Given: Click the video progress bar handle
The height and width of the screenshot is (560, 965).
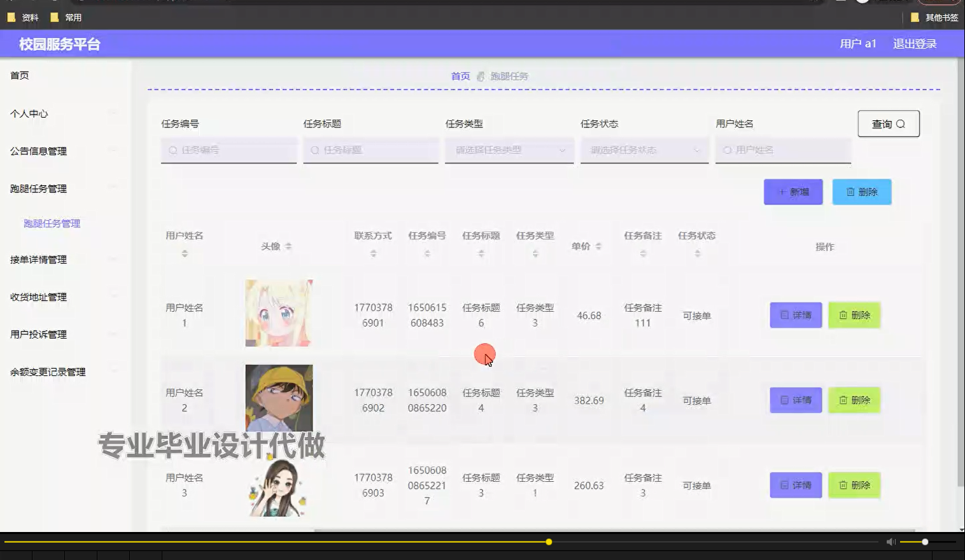Looking at the screenshot, I should pyautogui.click(x=549, y=542).
